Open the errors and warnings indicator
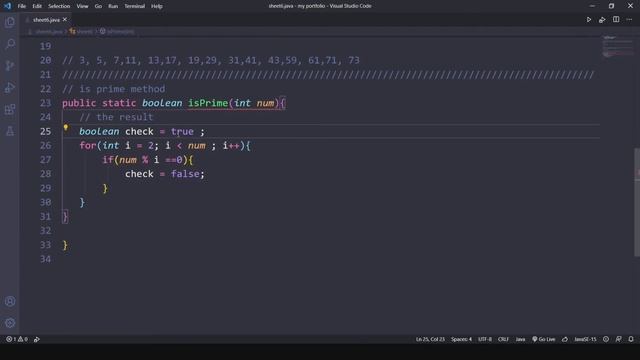Viewport: 640px width, 360px height. (x=17, y=339)
